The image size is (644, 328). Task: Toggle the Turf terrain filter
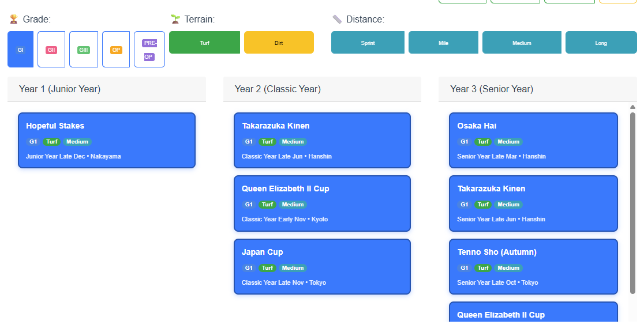point(204,42)
